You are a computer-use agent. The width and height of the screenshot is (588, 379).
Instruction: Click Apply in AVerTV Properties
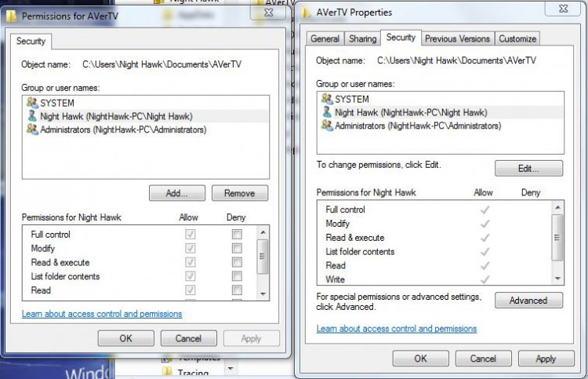pyautogui.click(x=546, y=359)
